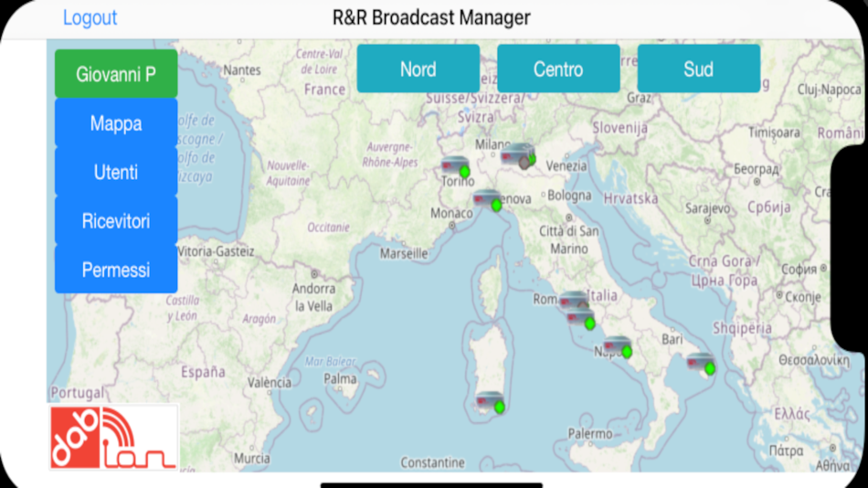Click the R&R Broadcast Manager title

point(431,17)
